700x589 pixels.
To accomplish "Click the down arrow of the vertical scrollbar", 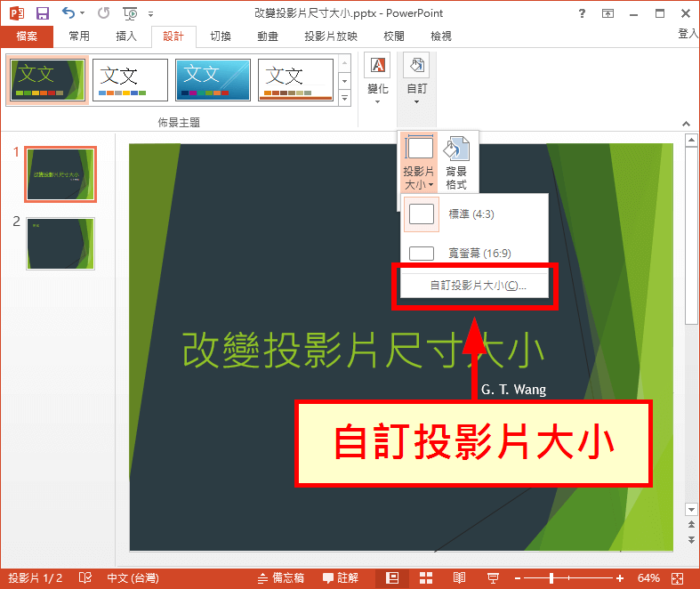I will [691, 509].
